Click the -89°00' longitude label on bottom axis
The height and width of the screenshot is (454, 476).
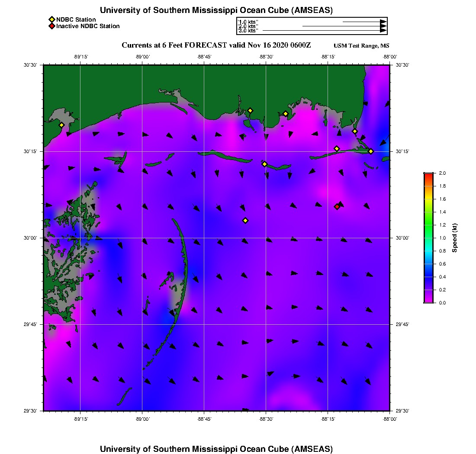pos(142,419)
